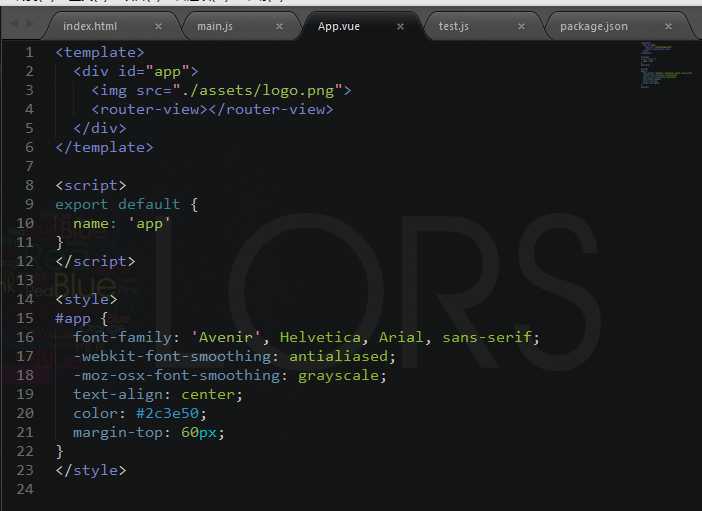Click the next-tab right arrow
Screen dimensions: 702x511
coord(29,23)
